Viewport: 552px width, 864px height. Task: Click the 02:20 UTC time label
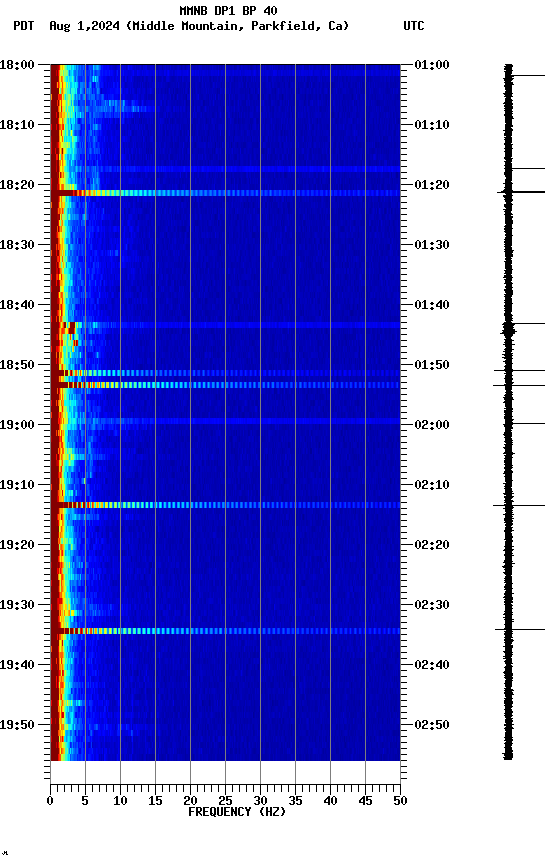[432, 545]
